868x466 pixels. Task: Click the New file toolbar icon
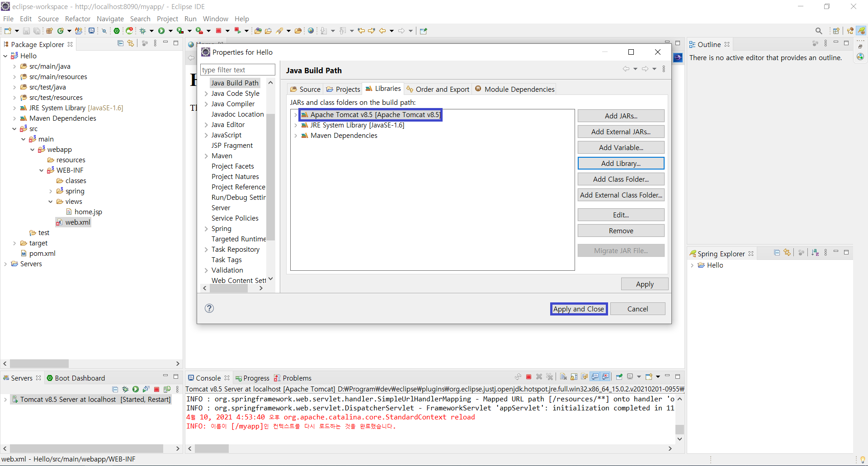pyautogui.click(x=8, y=31)
